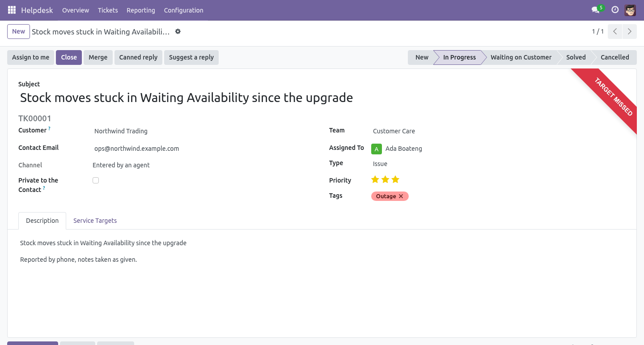The image size is (644, 345).
Task: Click Suggest a reply
Action: (191, 57)
